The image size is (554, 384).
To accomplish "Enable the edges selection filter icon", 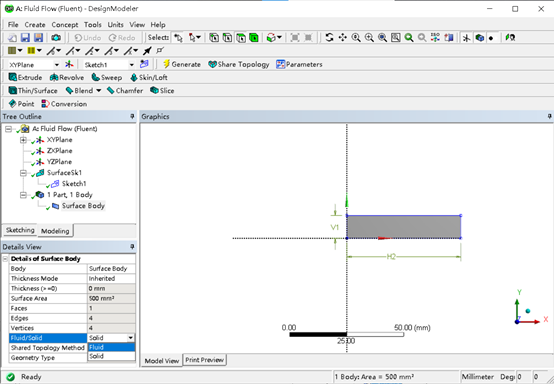I will (228, 37).
